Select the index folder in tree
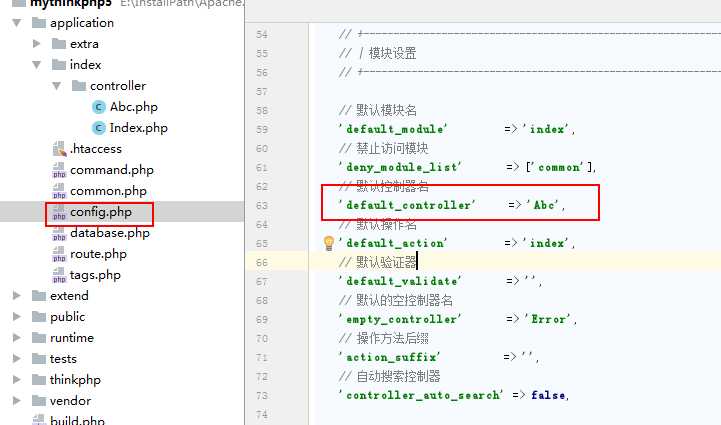 click(x=86, y=65)
